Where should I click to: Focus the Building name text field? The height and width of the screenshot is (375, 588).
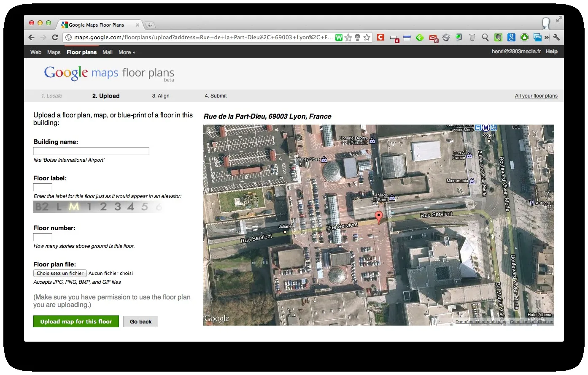pos(91,151)
